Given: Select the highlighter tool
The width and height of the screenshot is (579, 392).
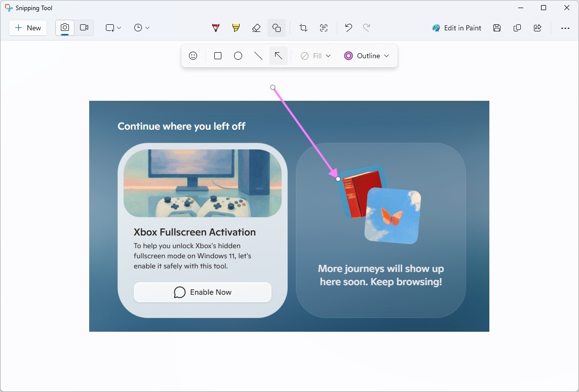Looking at the screenshot, I should click(236, 28).
